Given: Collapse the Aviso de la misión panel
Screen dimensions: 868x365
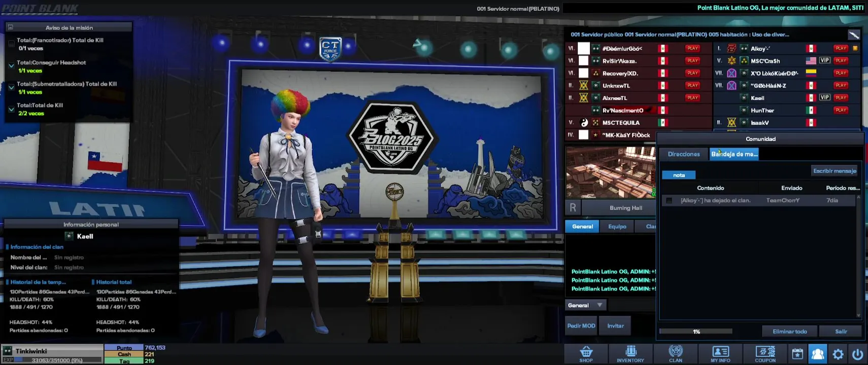Looking at the screenshot, I should tap(10, 27).
